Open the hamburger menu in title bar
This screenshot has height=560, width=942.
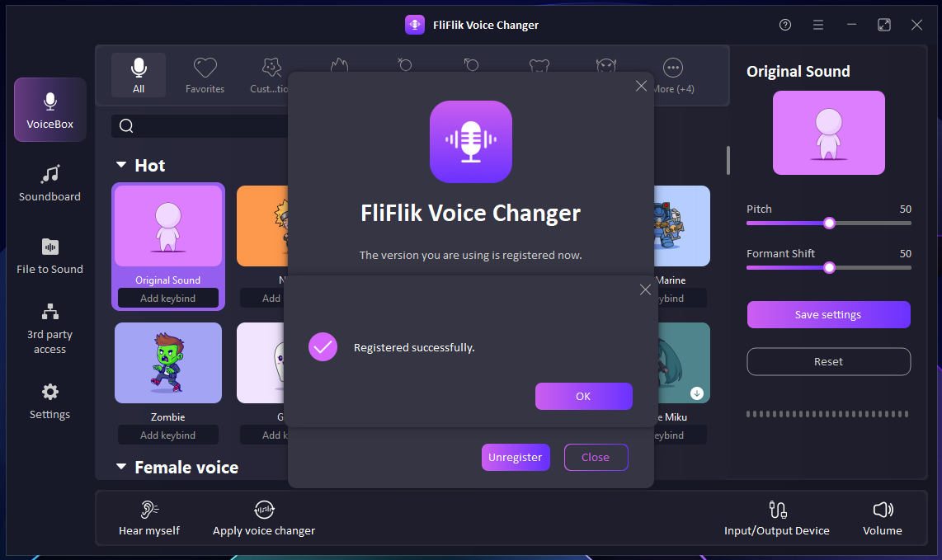818,25
